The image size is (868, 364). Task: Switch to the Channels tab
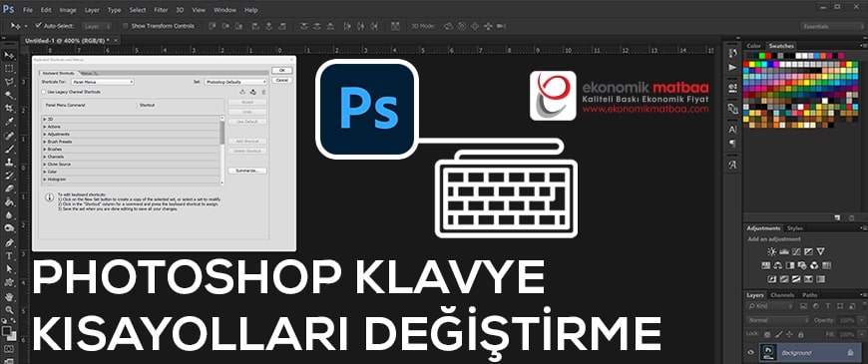click(783, 295)
